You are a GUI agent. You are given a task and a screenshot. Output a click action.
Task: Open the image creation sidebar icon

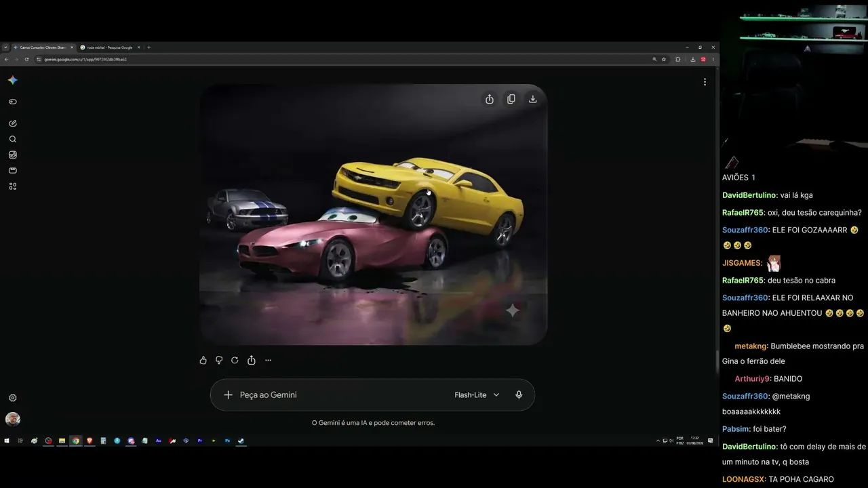12,155
